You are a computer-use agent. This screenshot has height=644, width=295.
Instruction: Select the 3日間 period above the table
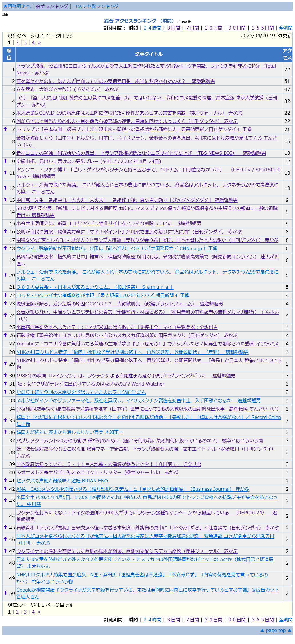coord(173,28)
